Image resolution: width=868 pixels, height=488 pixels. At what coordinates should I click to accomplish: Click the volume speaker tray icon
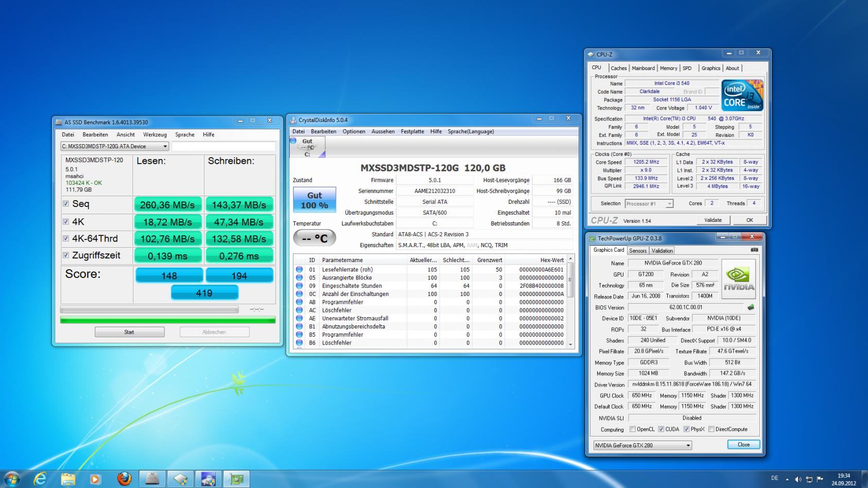798,479
